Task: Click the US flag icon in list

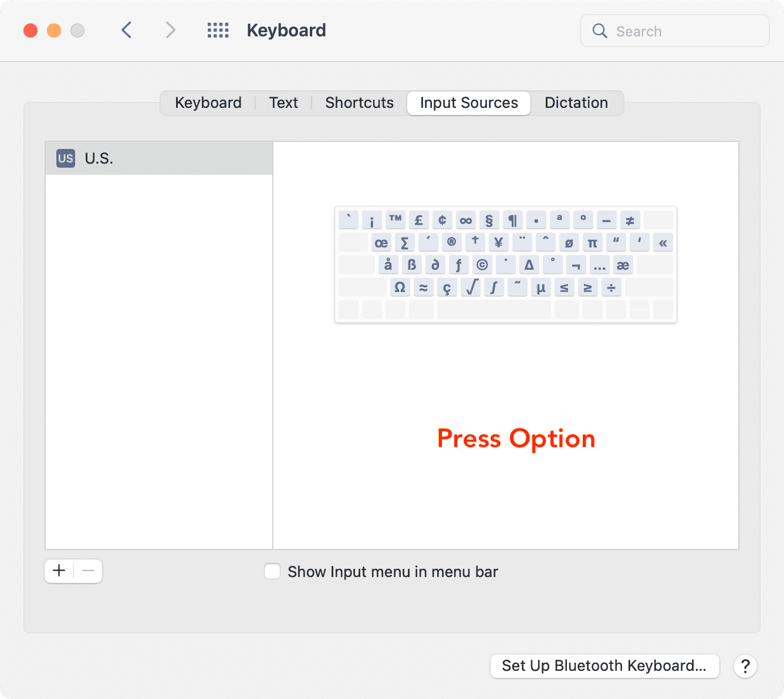Action: pos(66,158)
